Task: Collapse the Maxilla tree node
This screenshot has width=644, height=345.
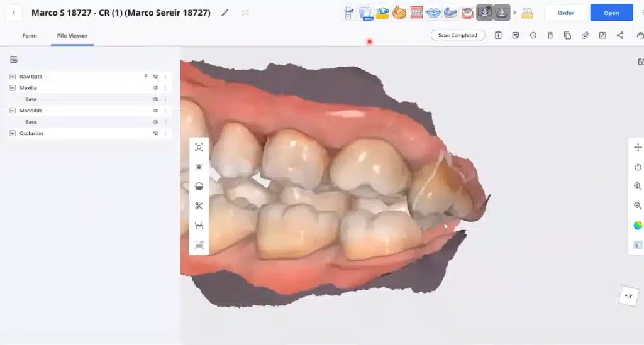Action: [x=13, y=88]
